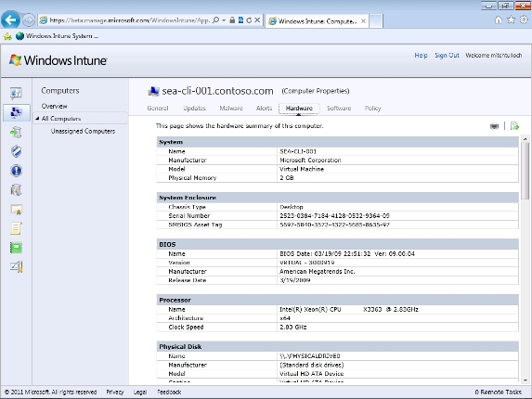
Task: Click the American Megatrends Inc. value
Action: (x=318, y=271)
